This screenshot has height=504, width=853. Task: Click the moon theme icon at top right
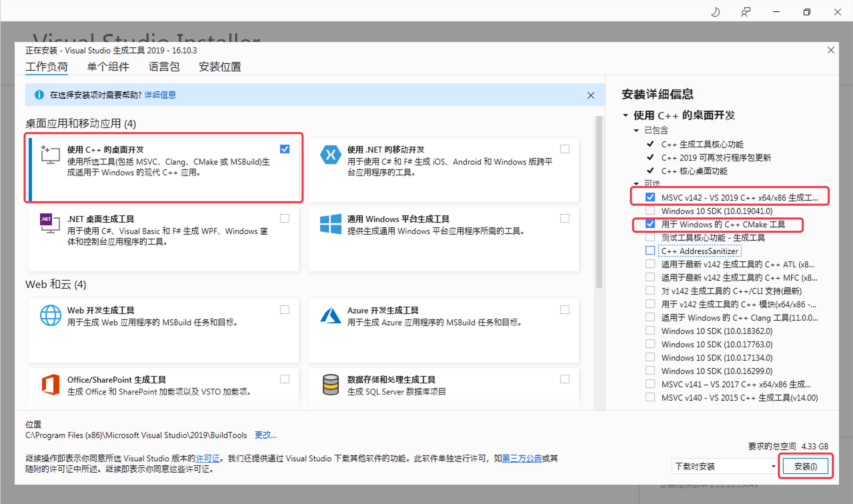(x=715, y=12)
